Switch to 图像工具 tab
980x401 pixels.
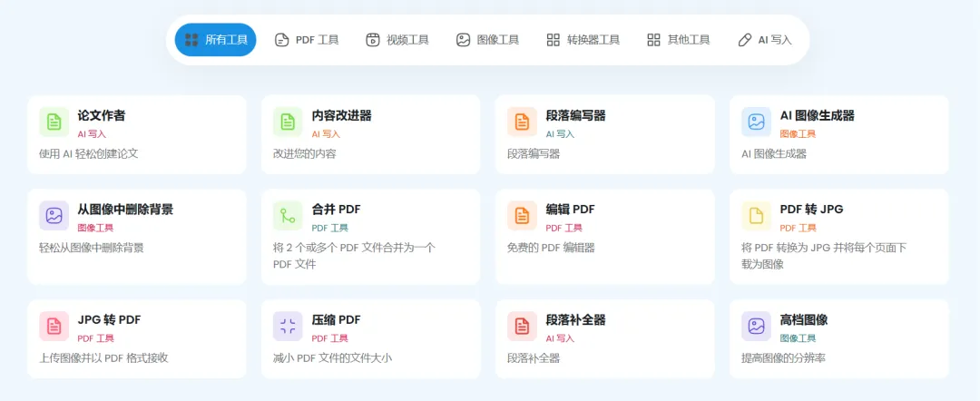(488, 40)
